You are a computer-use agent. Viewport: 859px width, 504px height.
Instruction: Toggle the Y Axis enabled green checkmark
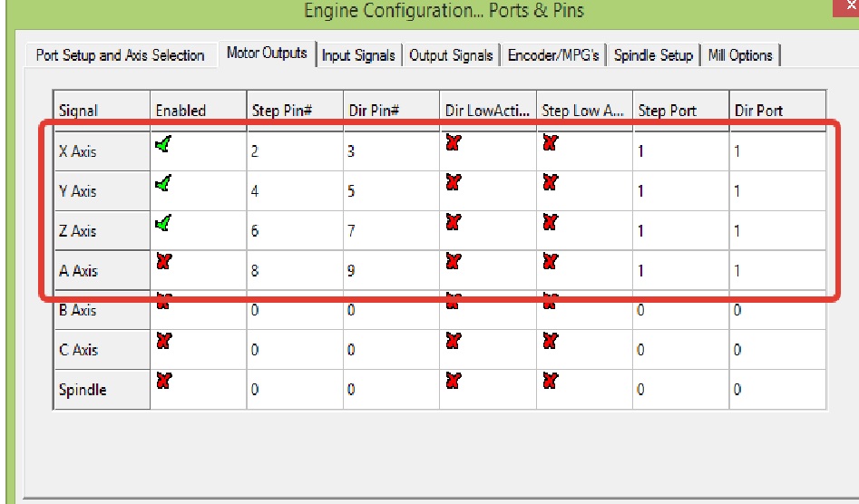click(163, 183)
